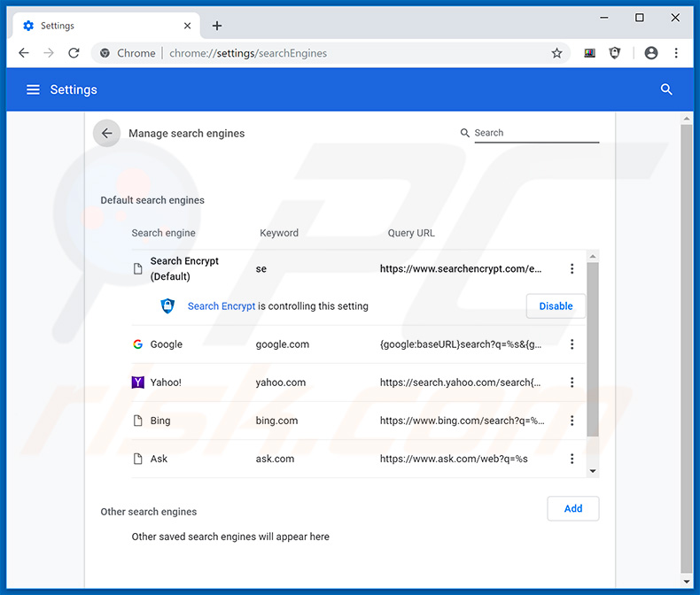Image resolution: width=700 pixels, height=595 pixels.
Task: Click the page scrollbar down arrow
Action: coord(686,581)
